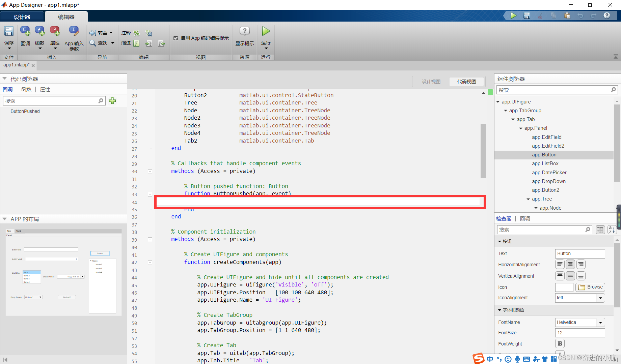Switch to 设计视图 (Design View)

click(431, 82)
